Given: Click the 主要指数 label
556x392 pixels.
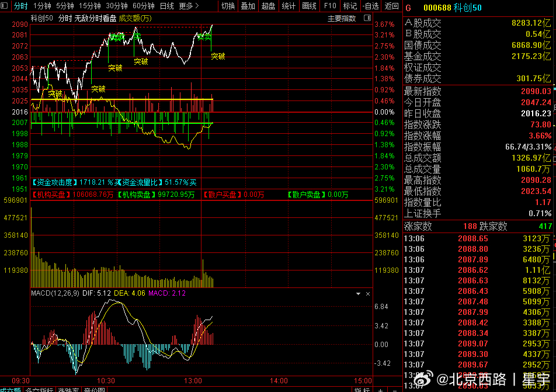Looking at the screenshot, I should click(x=342, y=19).
